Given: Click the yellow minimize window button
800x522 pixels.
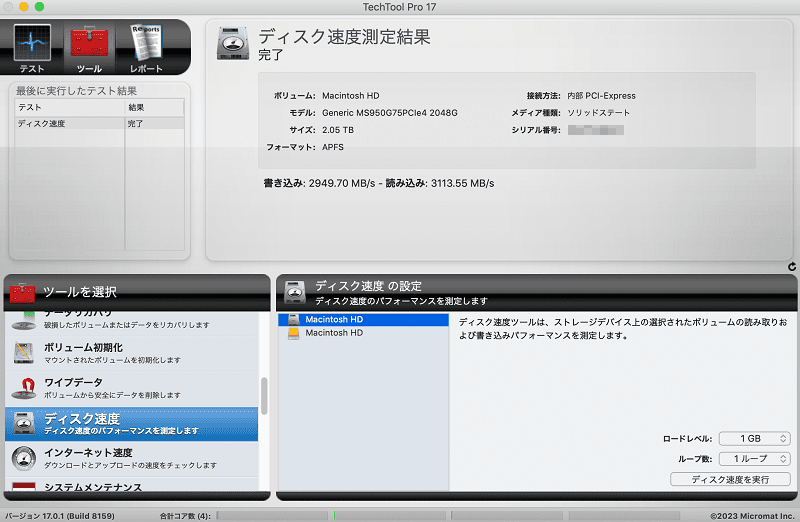Looking at the screenshot, I should (x=23, y=7).
